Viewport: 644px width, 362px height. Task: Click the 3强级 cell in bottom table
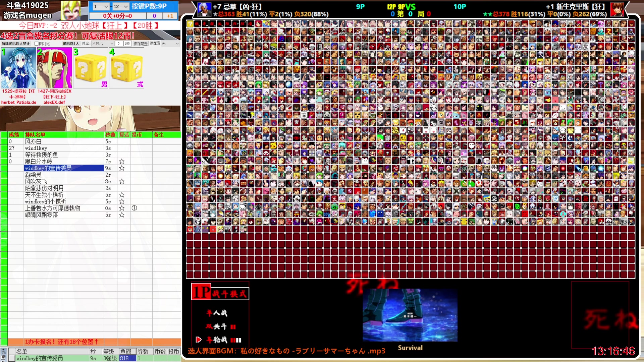(110, 358)
